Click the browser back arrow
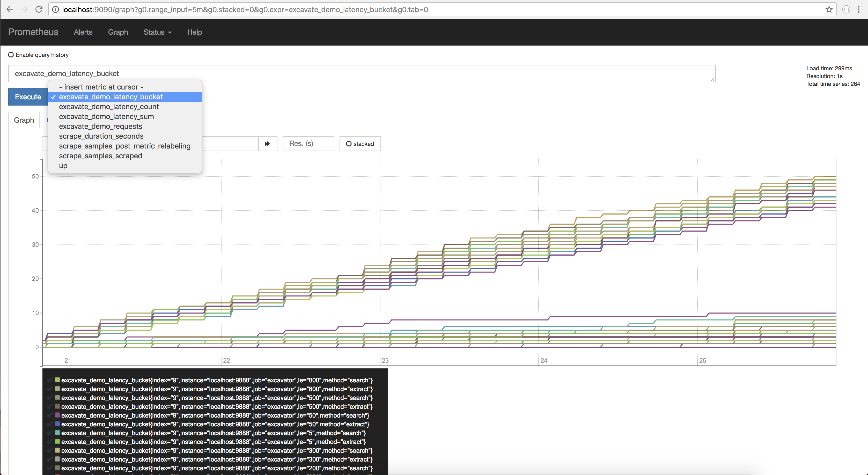The image size is (868, 475). click(x=10, y=9)
